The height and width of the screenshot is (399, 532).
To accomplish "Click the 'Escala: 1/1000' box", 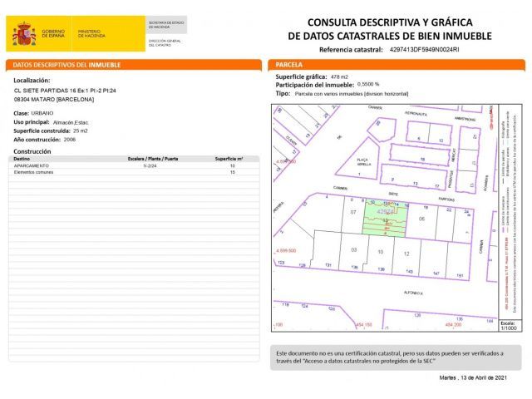I will pyautogui.click(x=509, y=325).
